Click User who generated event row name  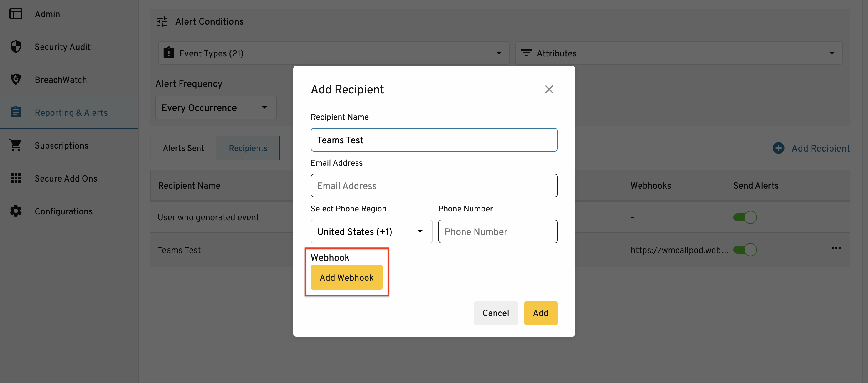[x=208, y=217]
